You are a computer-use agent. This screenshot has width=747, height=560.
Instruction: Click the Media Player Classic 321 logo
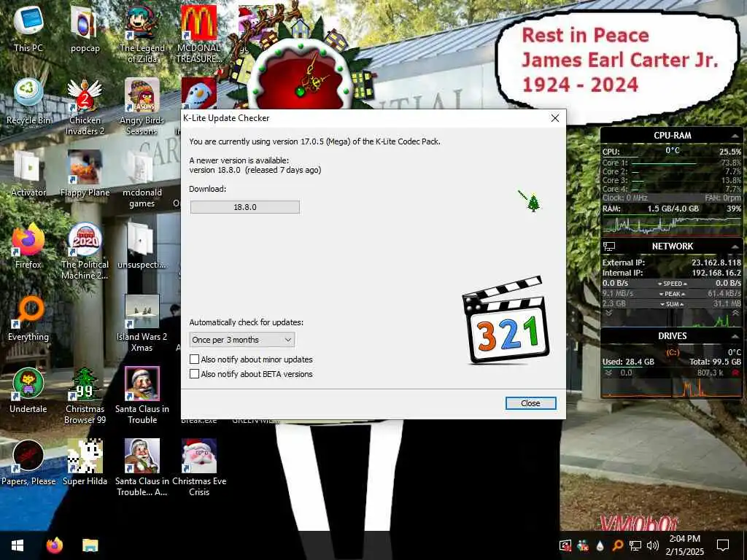click(x=506, y=320)
